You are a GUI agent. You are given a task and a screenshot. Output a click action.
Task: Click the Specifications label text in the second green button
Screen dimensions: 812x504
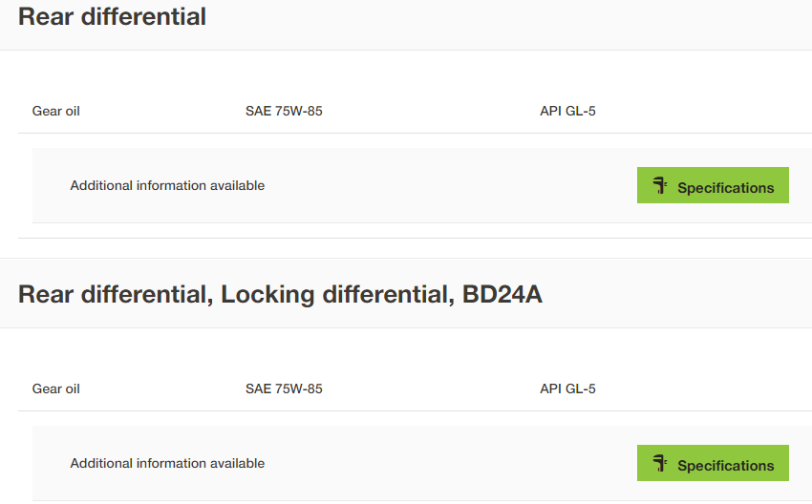pos(725,466)
